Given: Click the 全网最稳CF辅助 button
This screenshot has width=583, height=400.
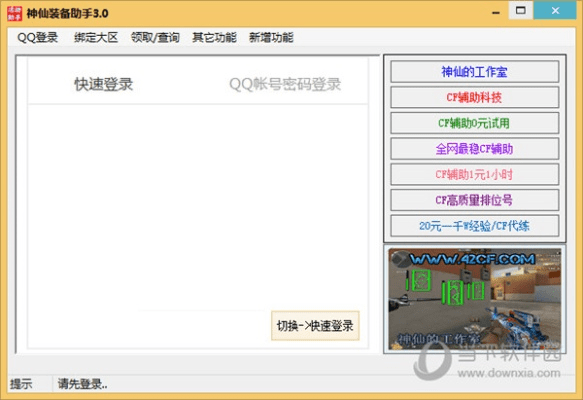Looking at the screenshot, I should click(x=474, y=149).
